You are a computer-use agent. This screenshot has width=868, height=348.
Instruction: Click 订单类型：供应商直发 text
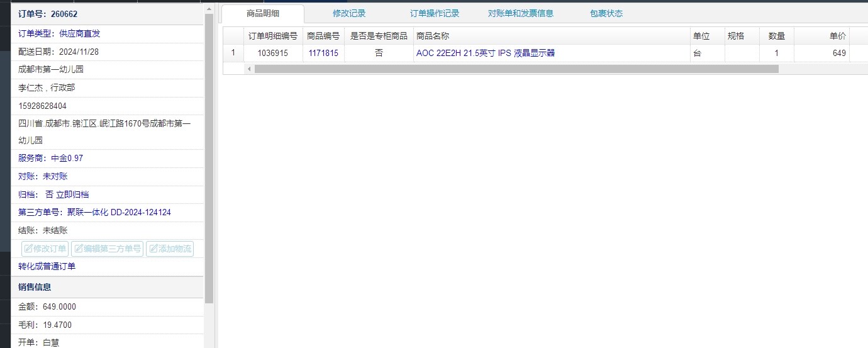[59, 33]
